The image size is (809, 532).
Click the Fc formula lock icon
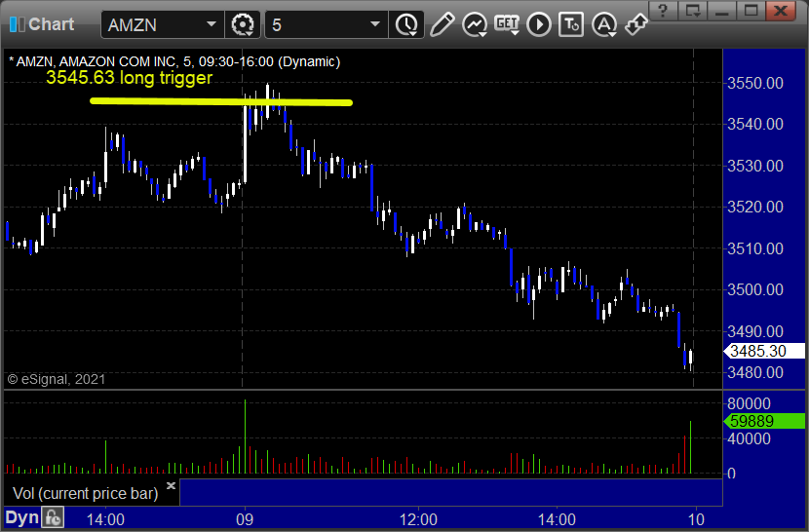[x=53, y=517]
